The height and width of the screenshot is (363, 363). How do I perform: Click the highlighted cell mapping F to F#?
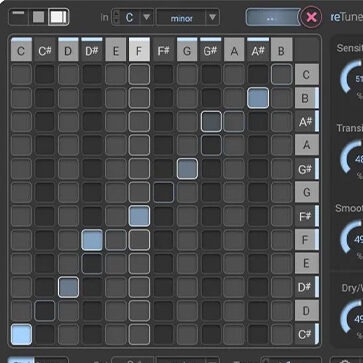pos(139,216)
